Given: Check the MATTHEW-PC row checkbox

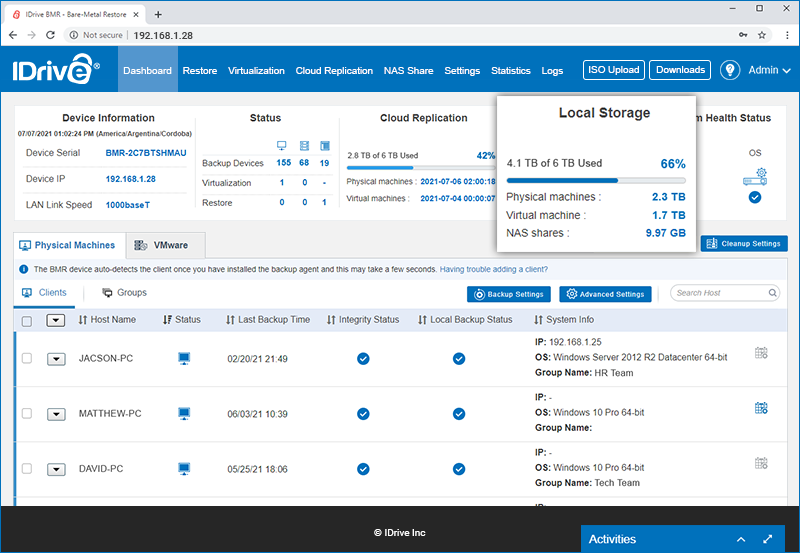Looking at the screenshot, I should [27, 413].
